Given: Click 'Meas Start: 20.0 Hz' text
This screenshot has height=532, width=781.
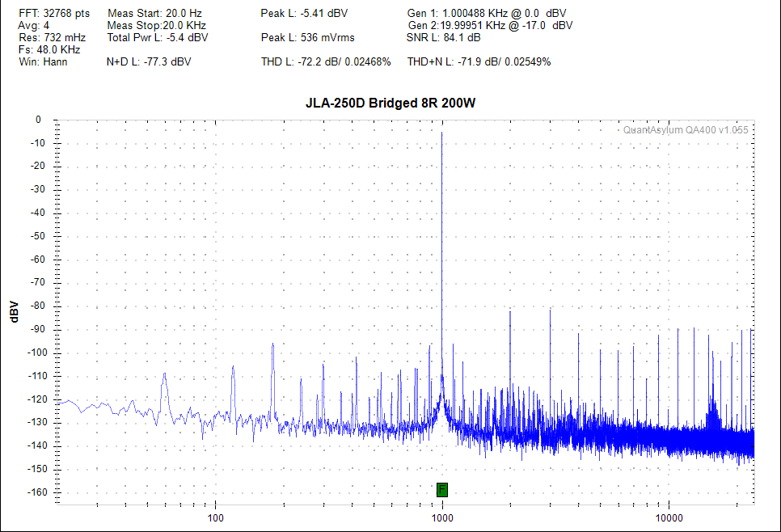Looking at the screenshot, I should (x=154, y=14).
